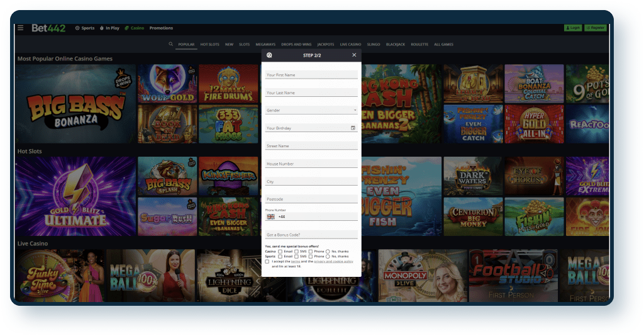Viewport: 644px width, 336px height.
Task: Open the Centurion Big Money game
Action: [x=473, y=216]
